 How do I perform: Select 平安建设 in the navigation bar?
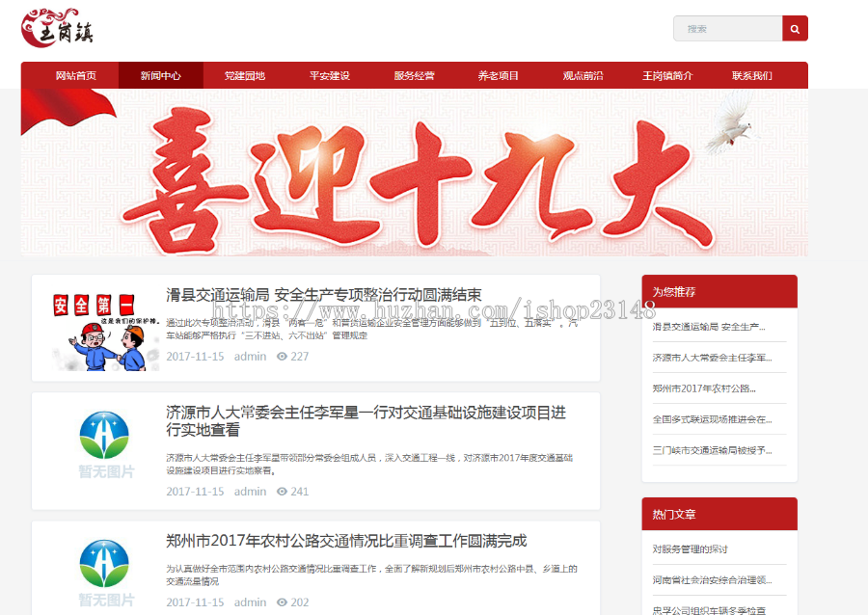(x=330, y=76)
